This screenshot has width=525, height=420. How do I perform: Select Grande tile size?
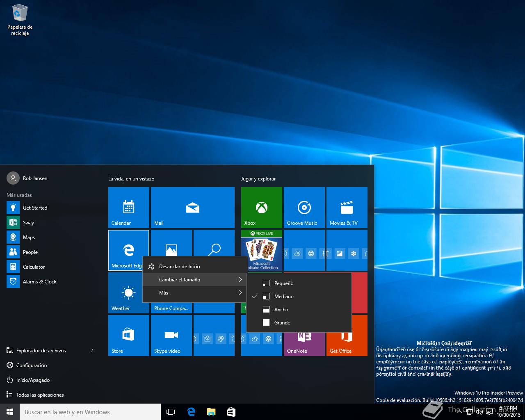[299, 323]
